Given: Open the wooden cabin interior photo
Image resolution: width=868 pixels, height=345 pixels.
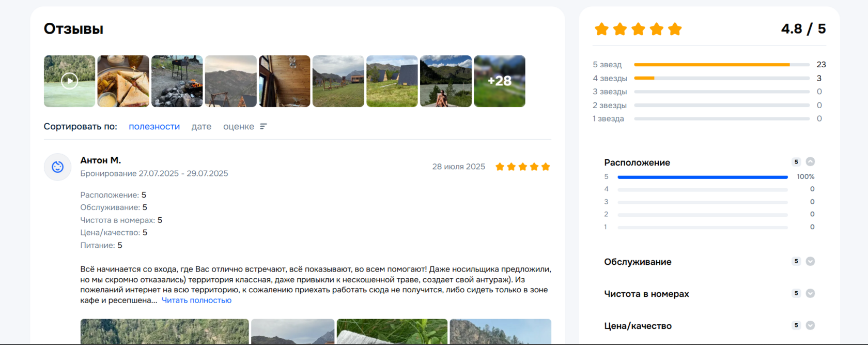Looking at the screenshot, I should (x=285, y=81).
